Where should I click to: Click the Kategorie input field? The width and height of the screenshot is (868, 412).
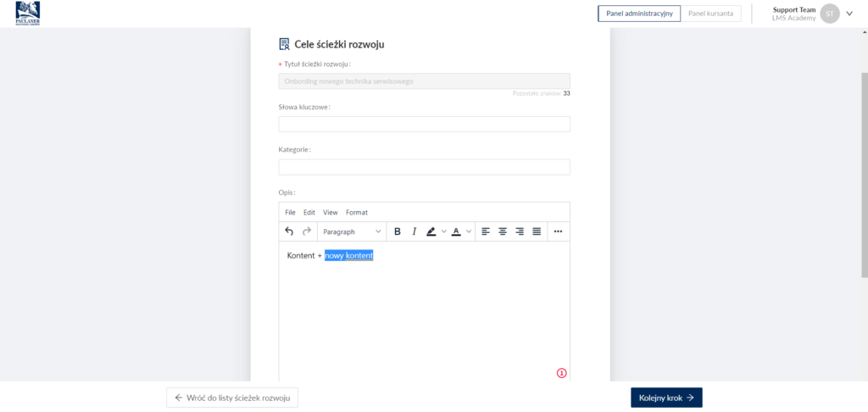pyautogui.click(x=424, y=167)
